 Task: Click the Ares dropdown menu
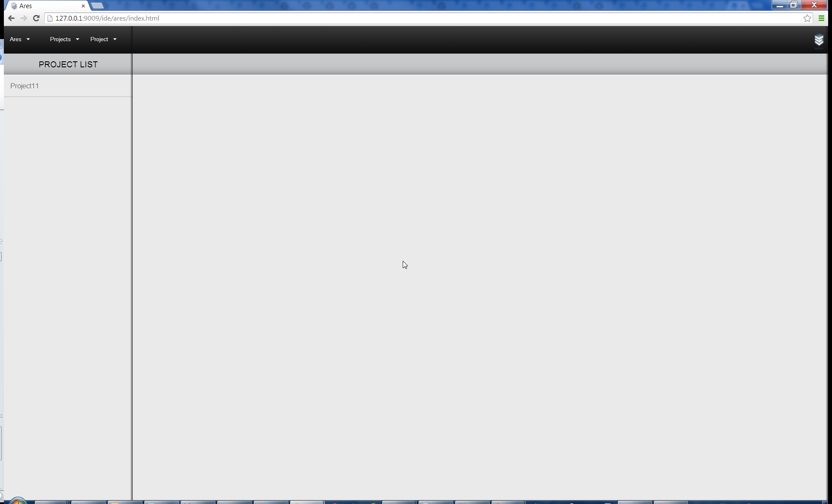[19, 39]
